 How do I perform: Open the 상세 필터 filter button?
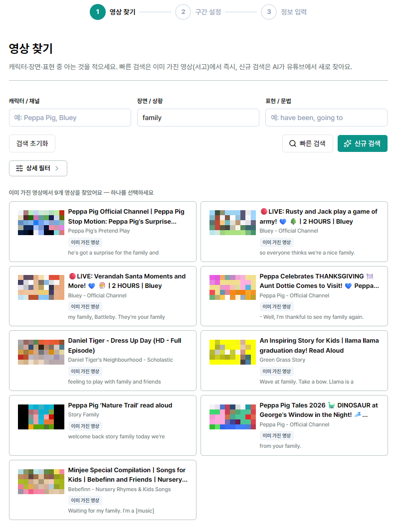point(38,168)
